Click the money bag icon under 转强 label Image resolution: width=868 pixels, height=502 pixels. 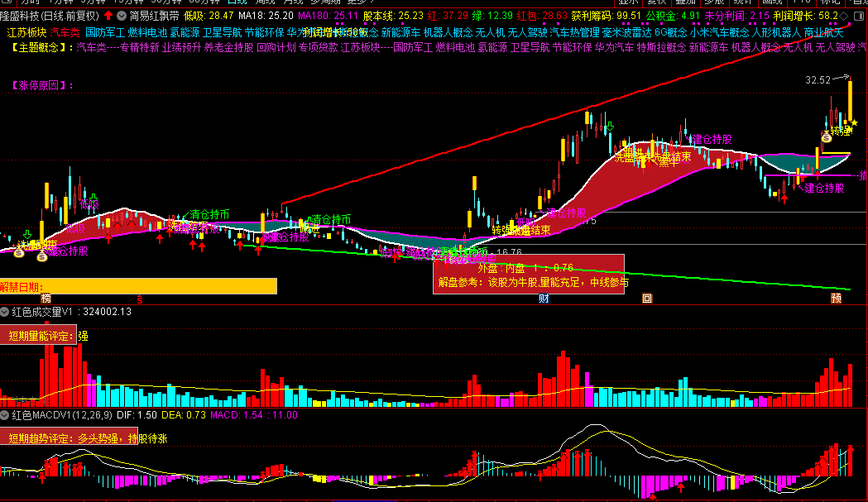pos(826,137)
